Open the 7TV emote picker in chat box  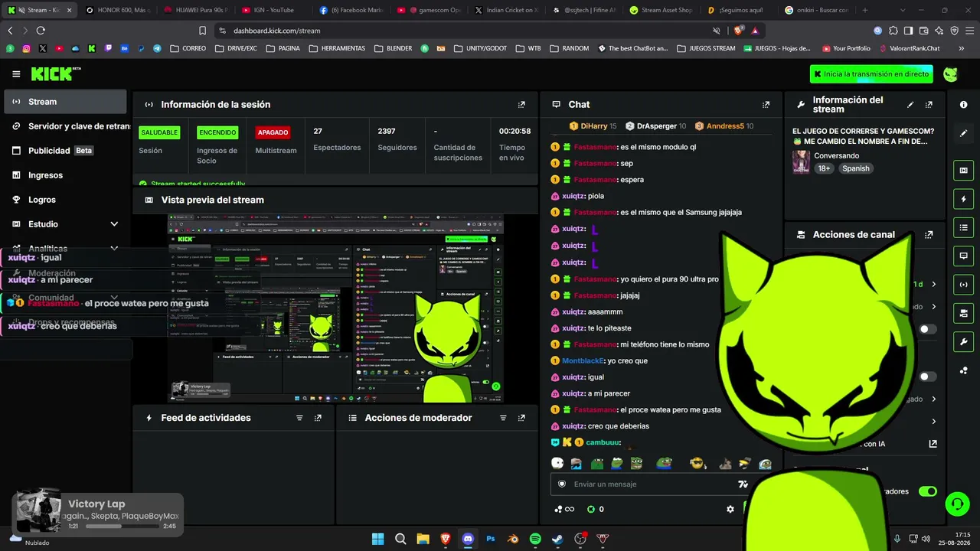tap(742, 484)
